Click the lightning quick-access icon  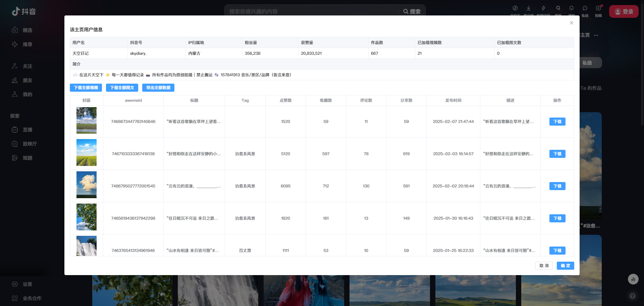tap(543, 8)
